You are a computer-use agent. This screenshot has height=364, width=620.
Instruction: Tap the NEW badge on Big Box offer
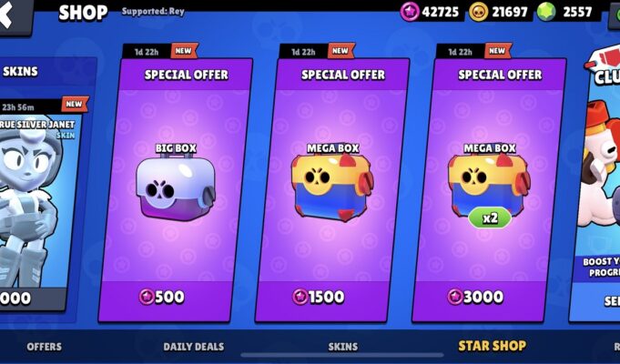184,51
